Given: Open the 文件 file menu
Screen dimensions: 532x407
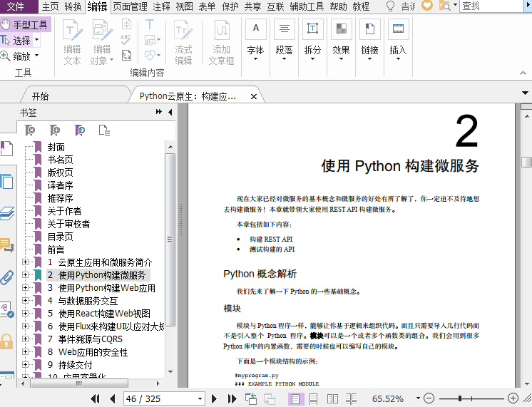Looking at the screenshot, I should [16, 6].
